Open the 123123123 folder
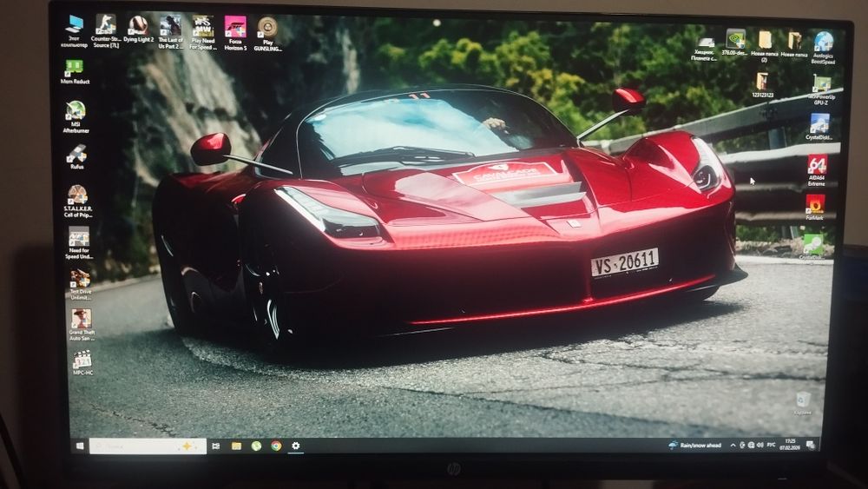 762,85
